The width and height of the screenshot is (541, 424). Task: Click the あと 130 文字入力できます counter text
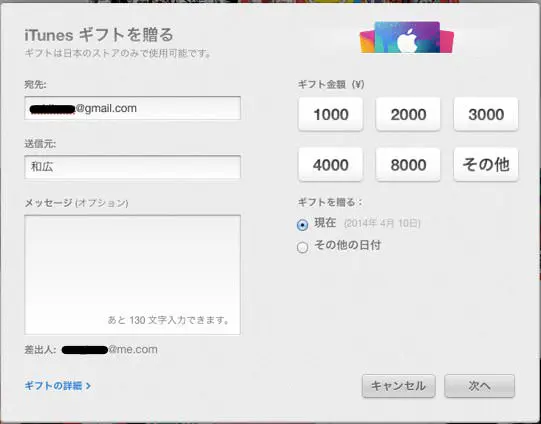[x=169, y=320]
